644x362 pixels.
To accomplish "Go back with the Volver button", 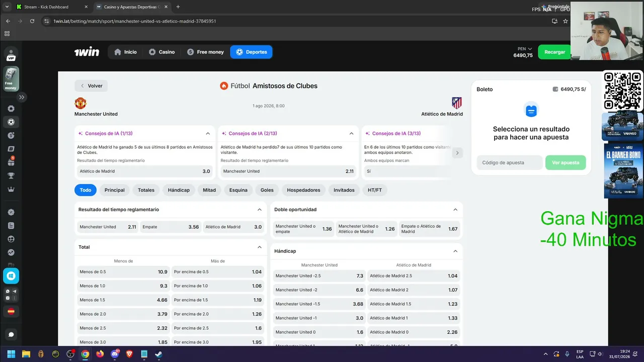I will click(x=91, y=86).
